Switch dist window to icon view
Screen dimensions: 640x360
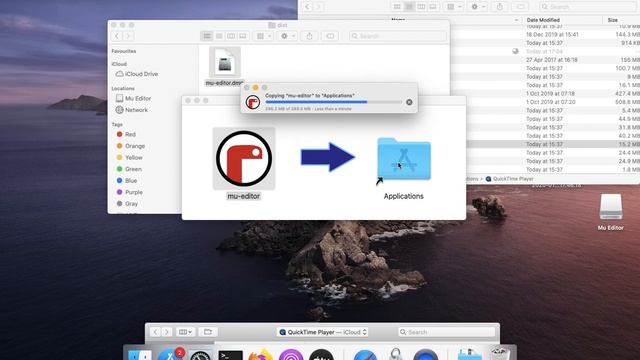point(207,36)
